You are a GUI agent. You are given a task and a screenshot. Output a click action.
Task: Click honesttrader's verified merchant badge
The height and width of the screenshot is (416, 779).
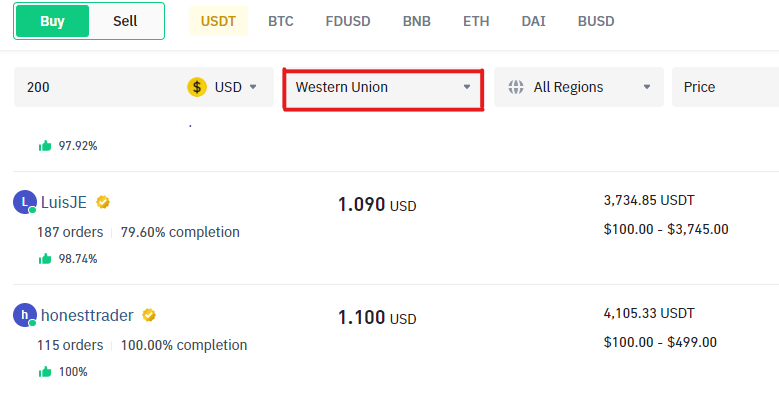[149, 315]
